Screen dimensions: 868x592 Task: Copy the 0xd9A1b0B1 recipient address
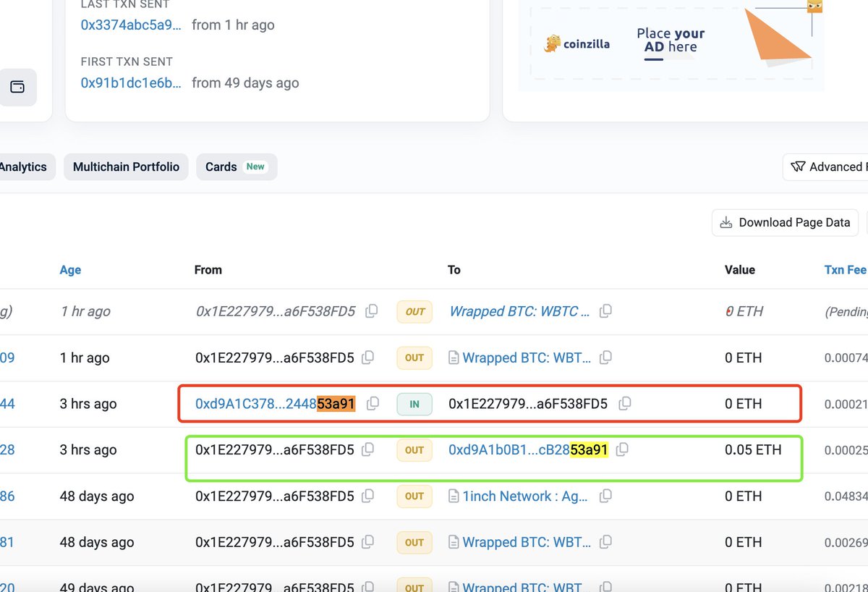pyautogui.click(x=622, y=449)
